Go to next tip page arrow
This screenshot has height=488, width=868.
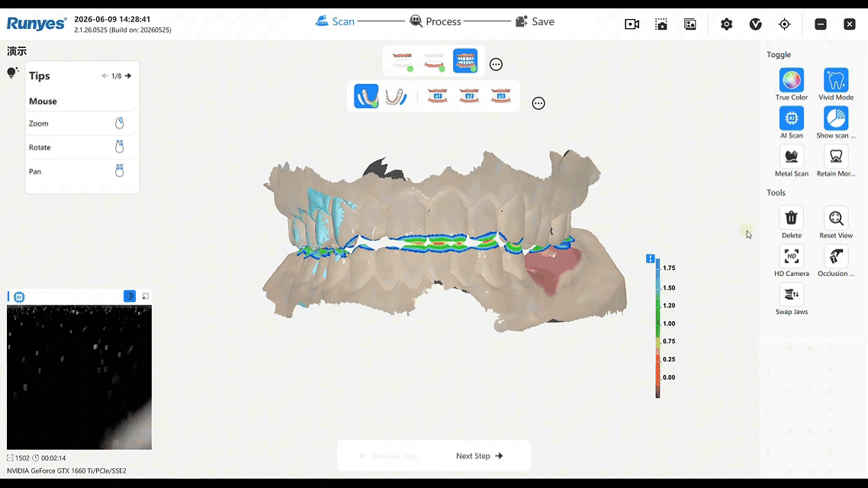coord(128,75)
